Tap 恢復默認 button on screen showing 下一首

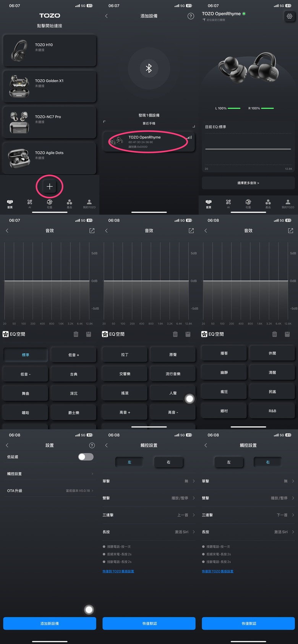click(x=248, y=623)
